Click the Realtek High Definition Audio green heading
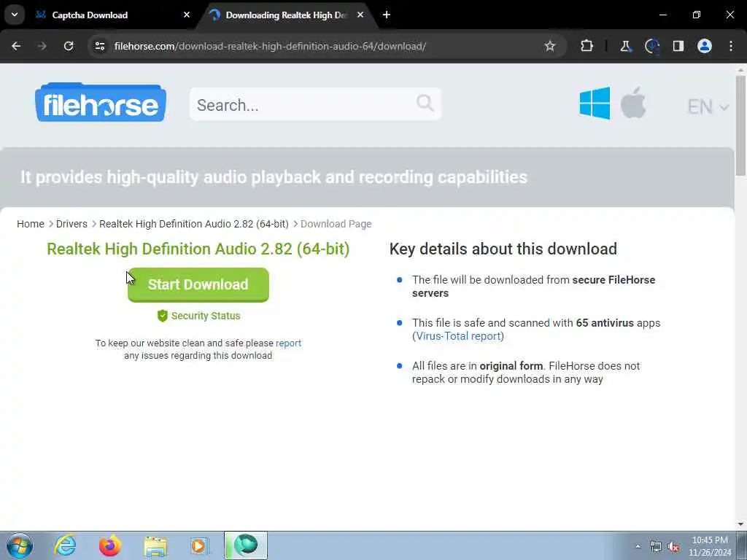 (x=198, y=249)
